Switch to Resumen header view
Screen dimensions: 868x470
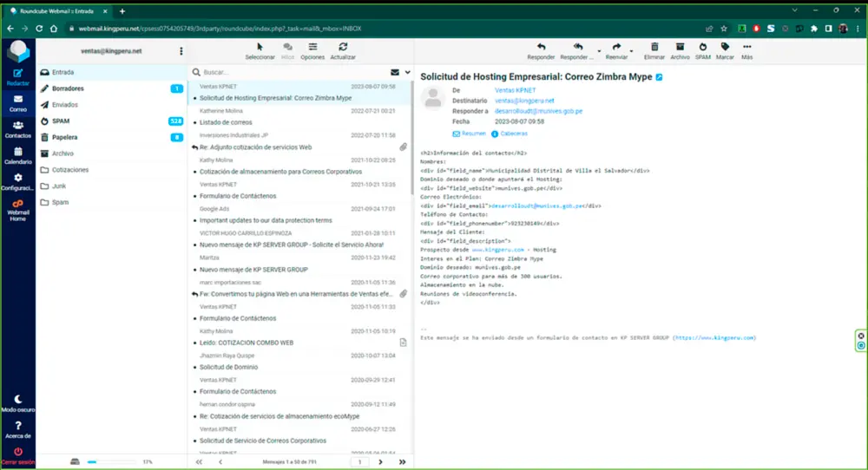click(469, 134)
